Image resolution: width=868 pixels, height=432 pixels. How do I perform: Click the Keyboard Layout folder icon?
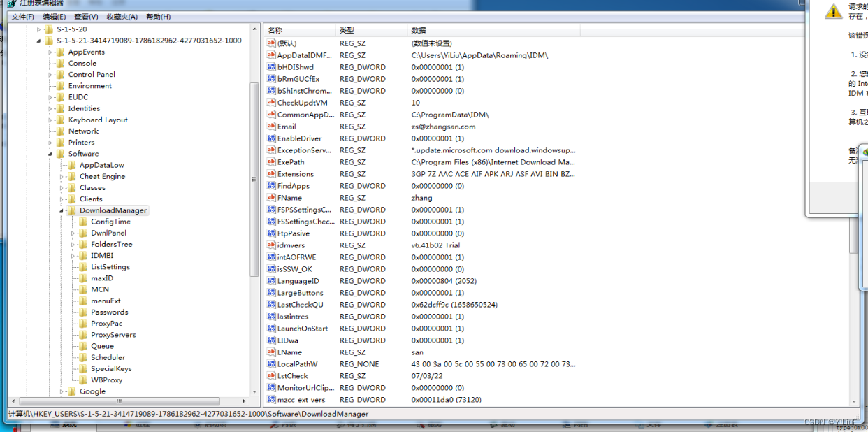pyautogui.click(x=61, y=120)
